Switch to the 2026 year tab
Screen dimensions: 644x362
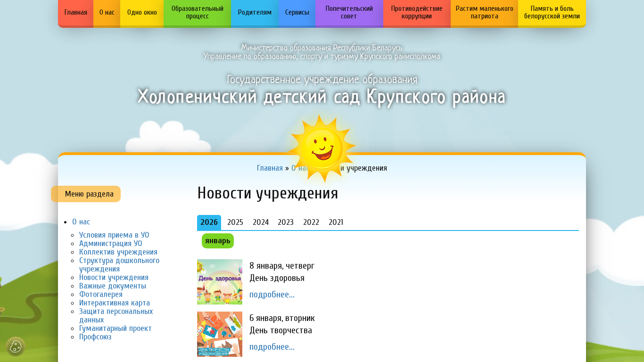pyautogui.click(x=209, y=222)
